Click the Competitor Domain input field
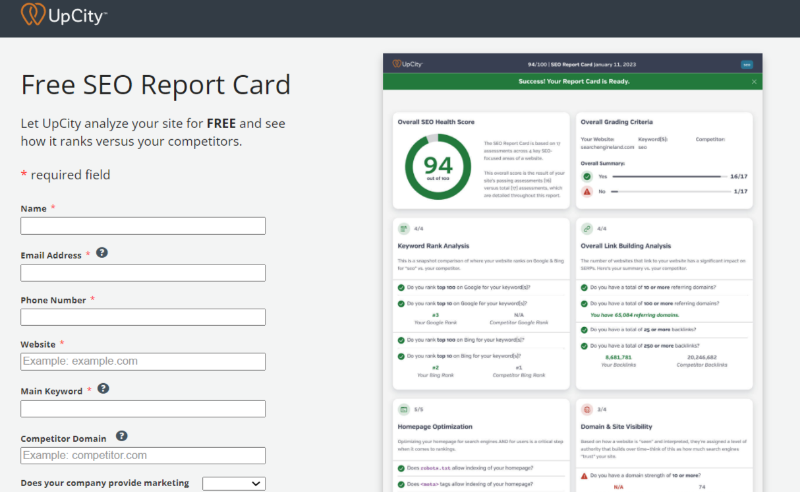The width and height of the screenshot is (800, 492). coord(143,455)
